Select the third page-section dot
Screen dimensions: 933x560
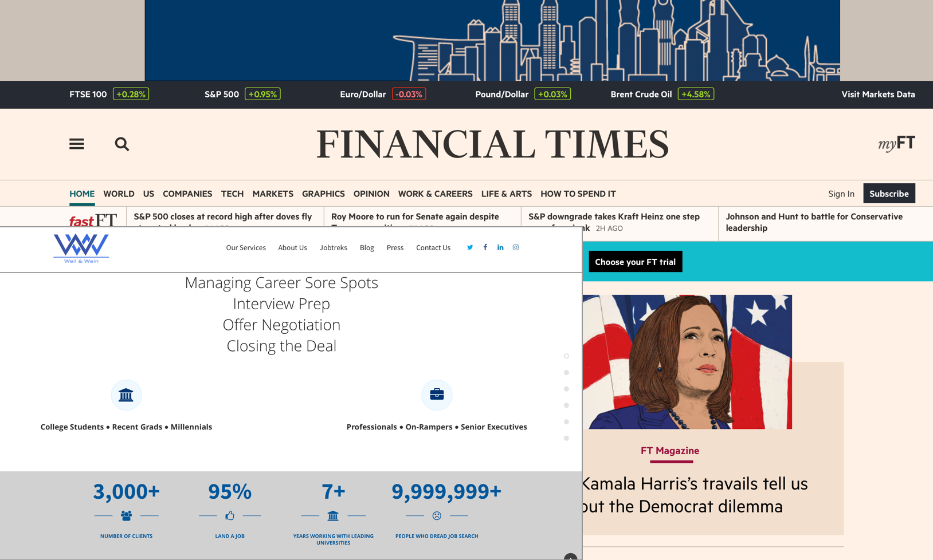566,389
